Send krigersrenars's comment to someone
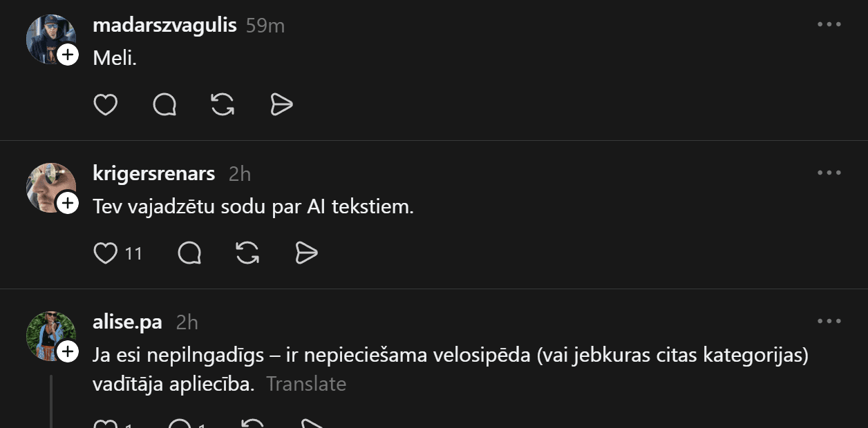The image size is (868, 428). tap(306, 253)
